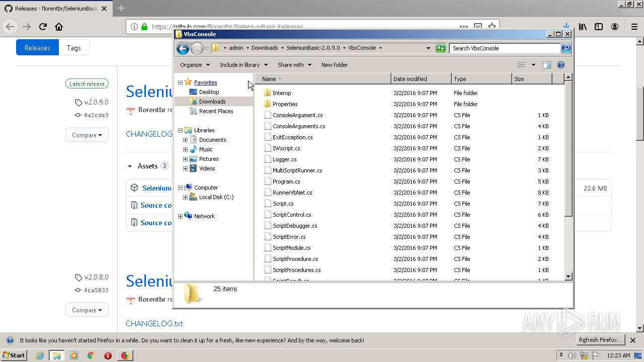Toggle the preview pane icon in Explorer

click(x=547, y=65)
